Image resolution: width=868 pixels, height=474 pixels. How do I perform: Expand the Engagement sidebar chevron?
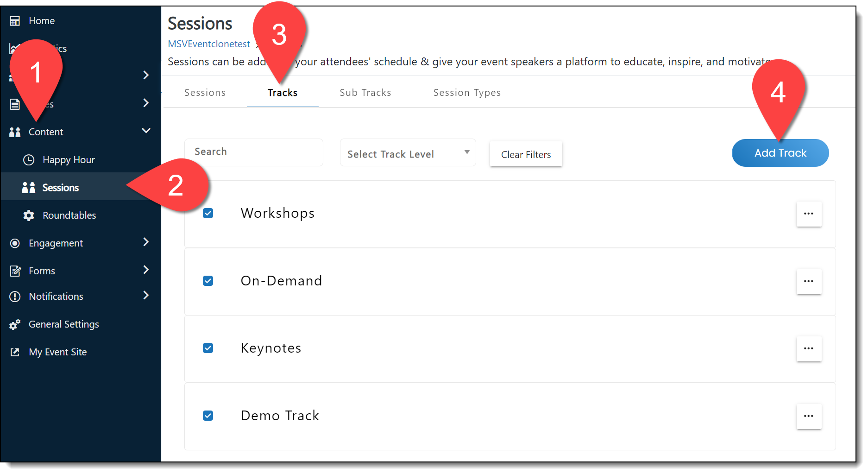146,242
